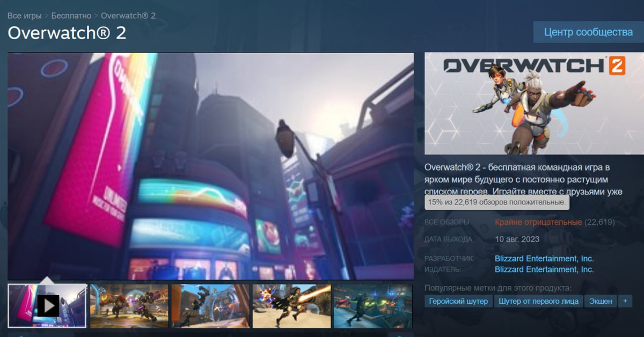Click the game description paragraph
This screenshot has height=337, width=644.
click(524, 179)
